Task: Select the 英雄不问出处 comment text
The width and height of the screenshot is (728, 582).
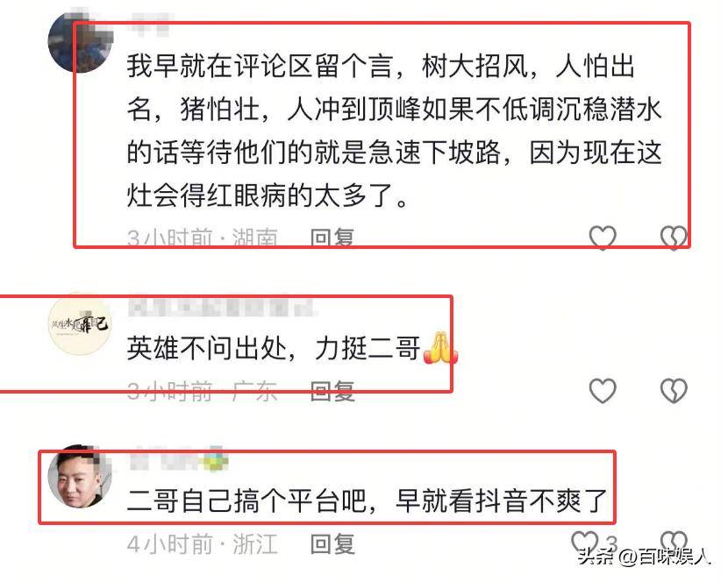Action: point(292,348)
